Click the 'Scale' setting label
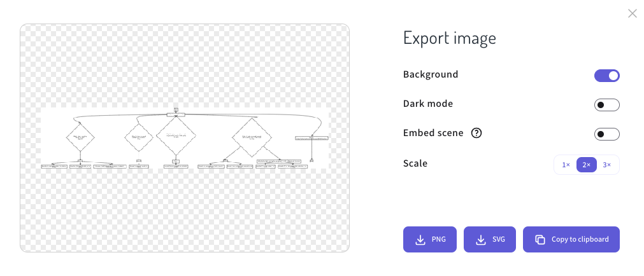Viewport: 644px width, 276px height. (415, 163)
